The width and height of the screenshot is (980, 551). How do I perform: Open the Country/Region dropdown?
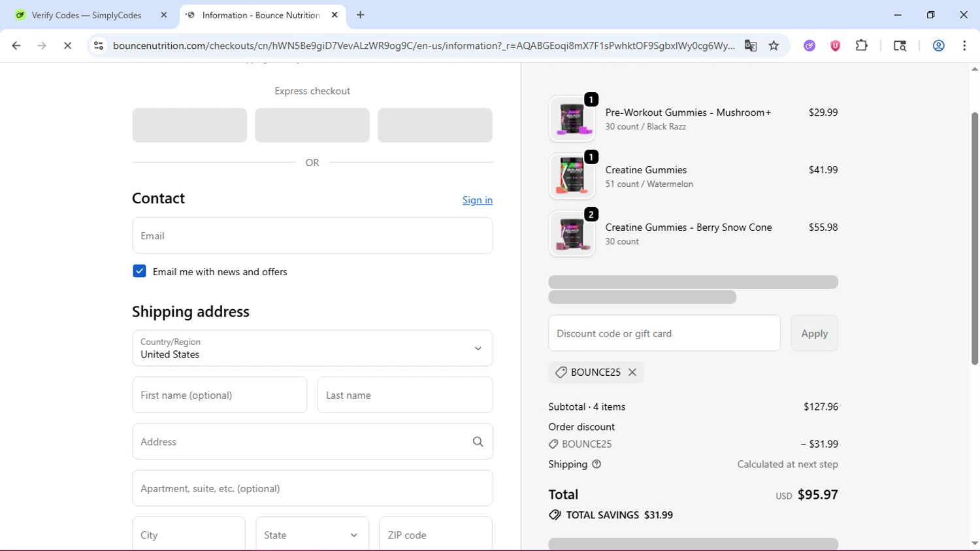click(x=312, y=348)
